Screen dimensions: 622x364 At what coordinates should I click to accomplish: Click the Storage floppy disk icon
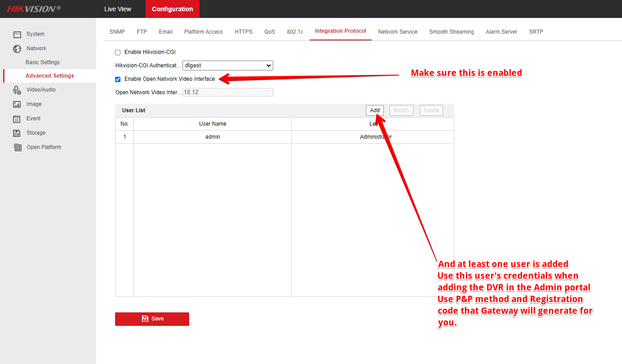pos(18,133)
